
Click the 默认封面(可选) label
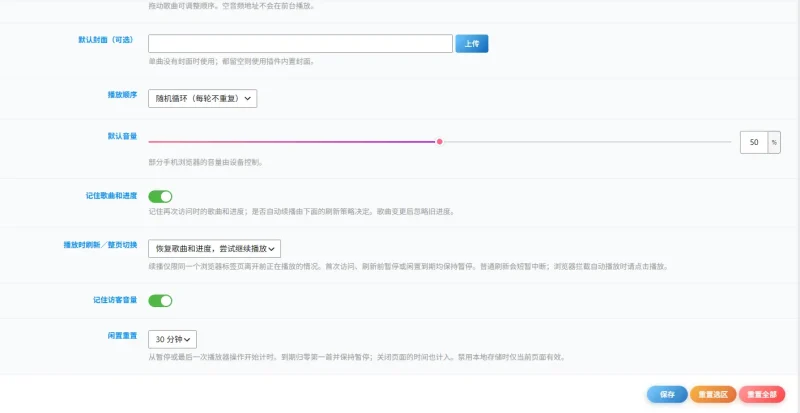tap(106, 40)
